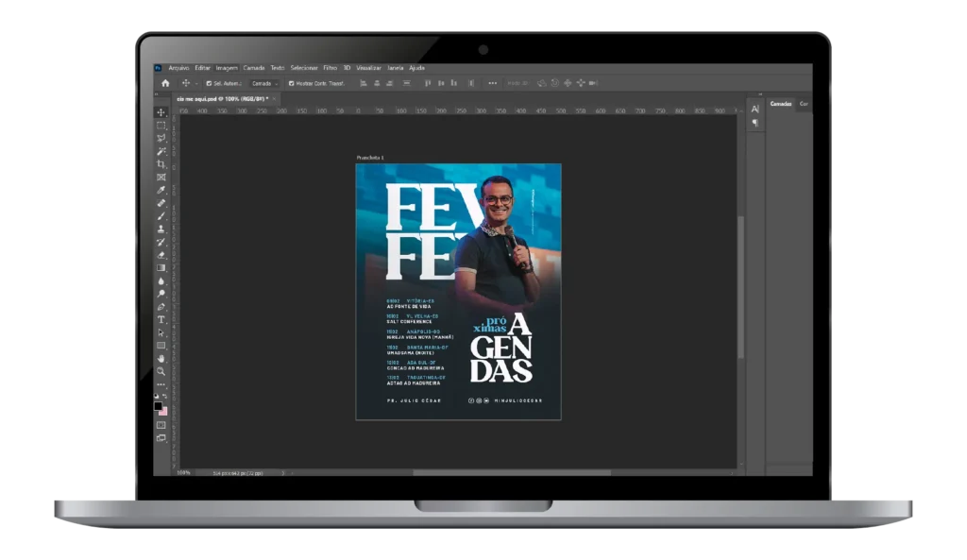Viewport: 967px width, 560px height.
Task: Activate the Hand tool
Action: (161, 359)
